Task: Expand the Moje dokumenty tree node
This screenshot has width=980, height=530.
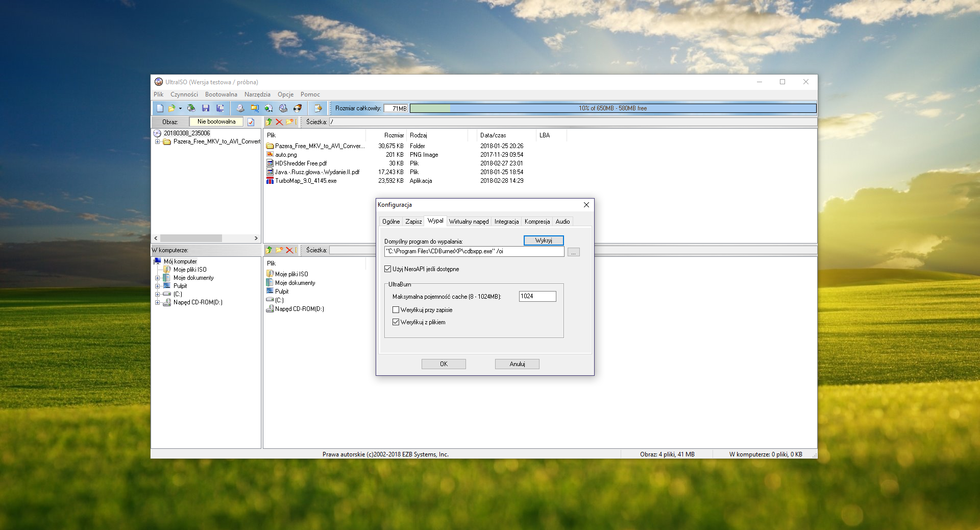Action: (157, 278)
